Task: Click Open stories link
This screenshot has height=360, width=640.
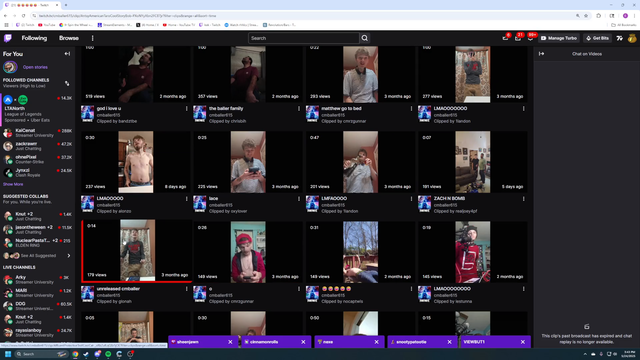Action: [x=35, y=67]
